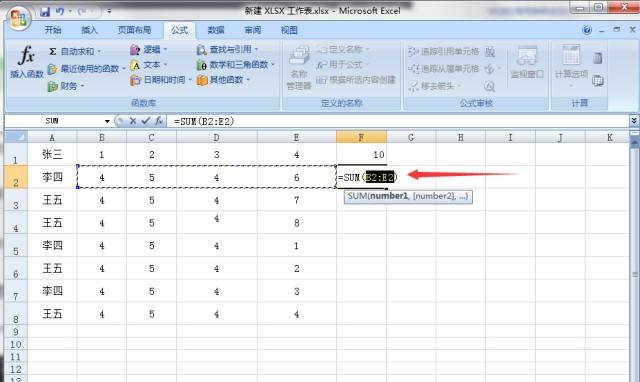640x382 pixels.
Task: Click the Save icon in quick access toolbar
Action: coord(45,11)
